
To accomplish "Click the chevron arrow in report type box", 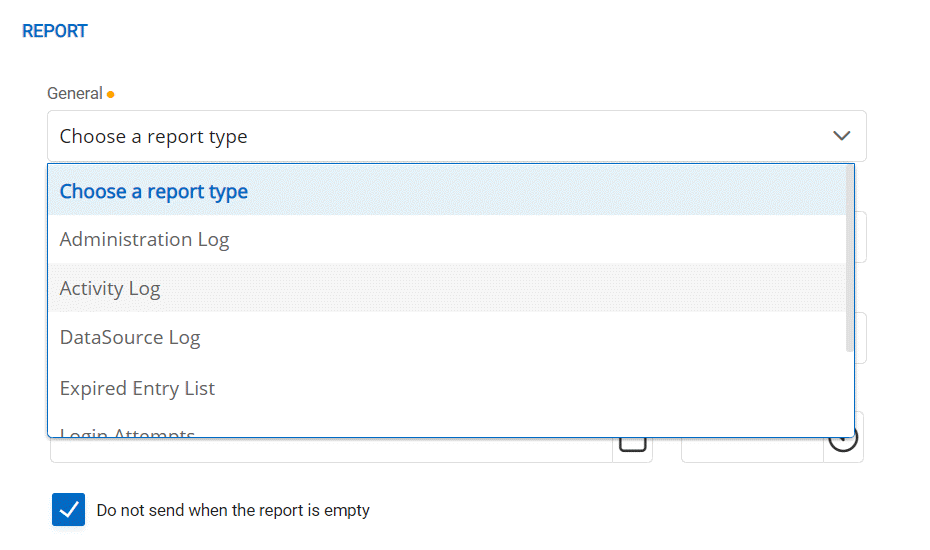I will coord(841,136).
